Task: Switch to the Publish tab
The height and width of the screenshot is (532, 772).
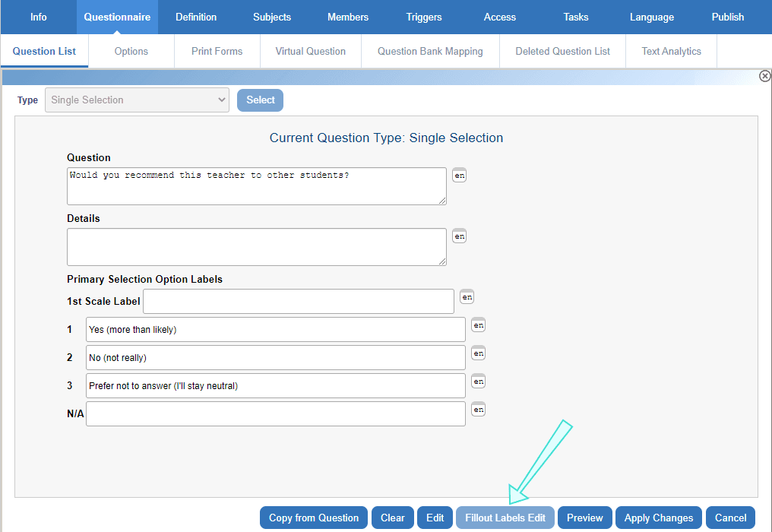Action: (x=728, y=17)
